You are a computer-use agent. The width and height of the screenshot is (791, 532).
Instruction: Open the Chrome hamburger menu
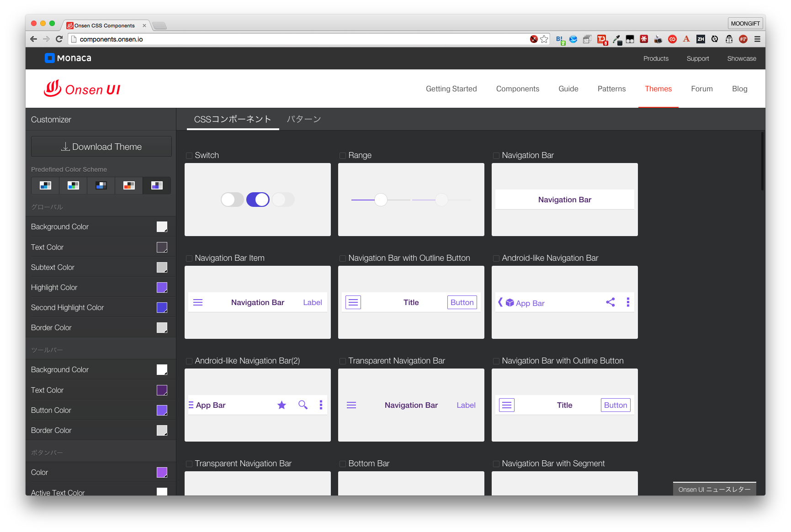[757, 39]
